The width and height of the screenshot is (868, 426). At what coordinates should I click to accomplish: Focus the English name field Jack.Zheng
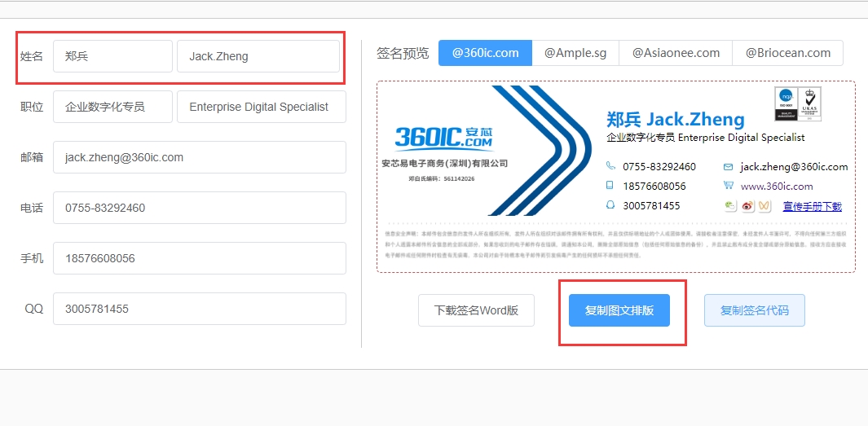[x=258, y=56]
